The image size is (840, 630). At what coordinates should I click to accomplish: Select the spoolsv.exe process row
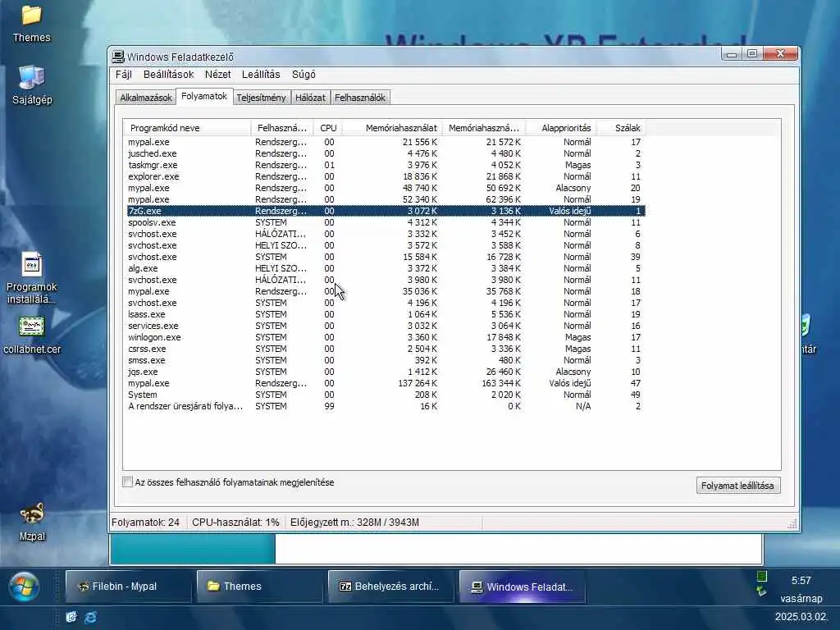tap(386, 222)
